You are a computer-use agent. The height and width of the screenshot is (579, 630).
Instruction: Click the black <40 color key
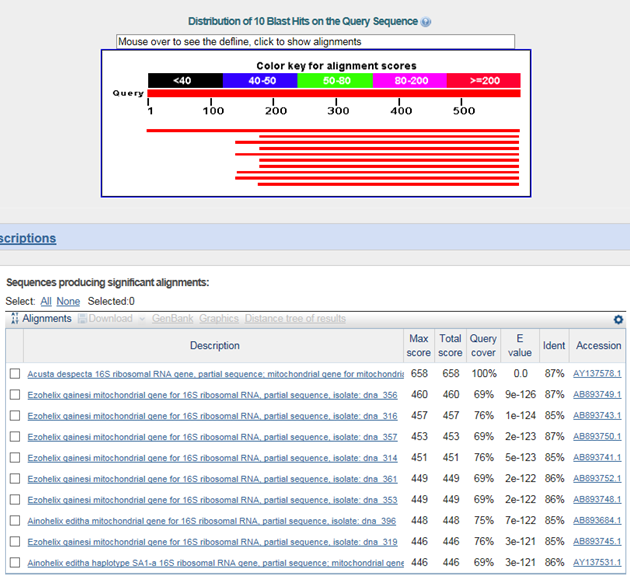(x=185, y=81)
